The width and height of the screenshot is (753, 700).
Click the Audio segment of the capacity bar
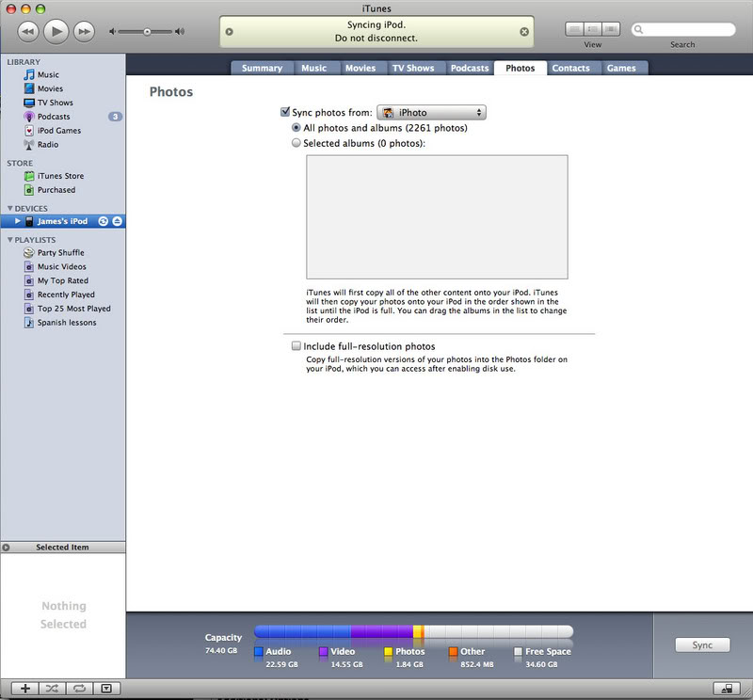[302, 631]
